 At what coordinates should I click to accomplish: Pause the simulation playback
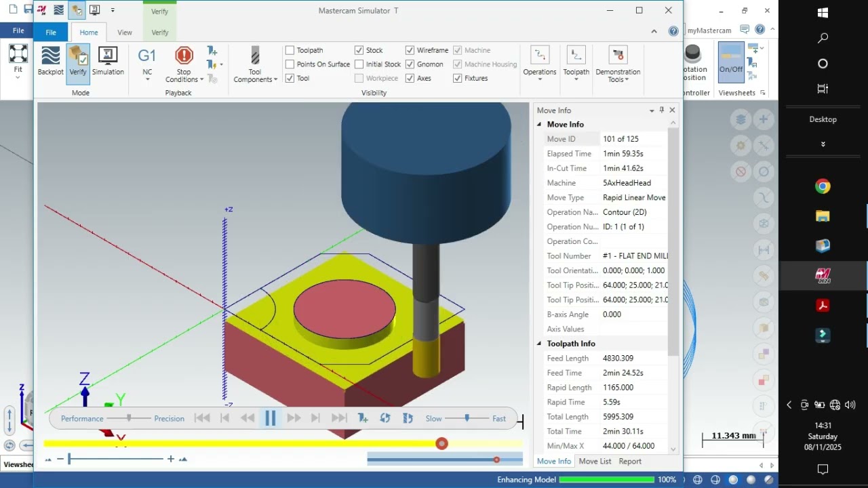point(270,418)
